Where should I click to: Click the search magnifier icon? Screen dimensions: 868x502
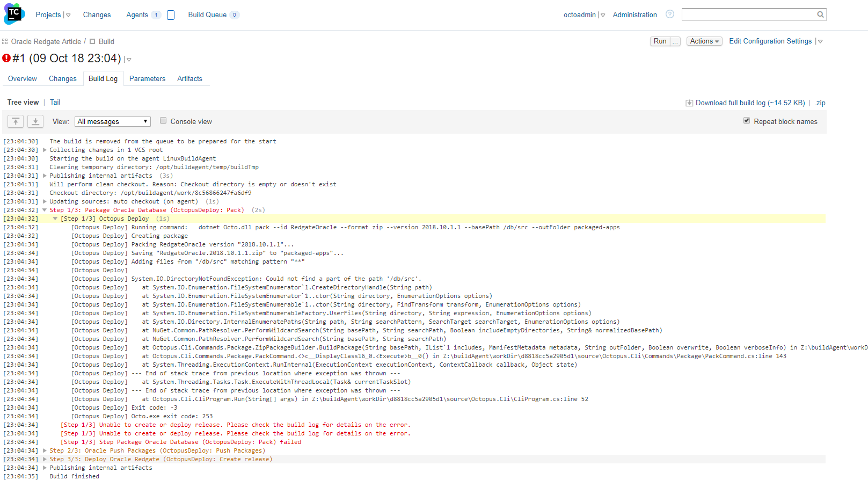[x=820, y=14]
